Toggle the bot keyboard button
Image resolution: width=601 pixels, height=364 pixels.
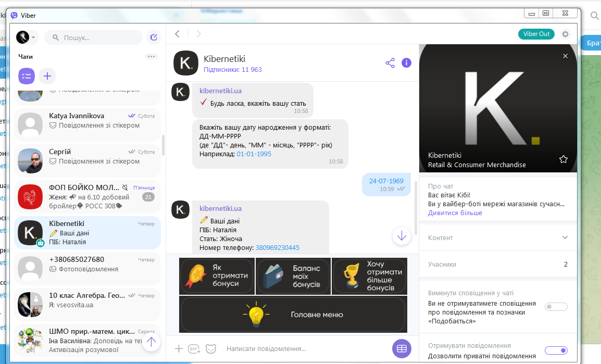click(402, 349)
